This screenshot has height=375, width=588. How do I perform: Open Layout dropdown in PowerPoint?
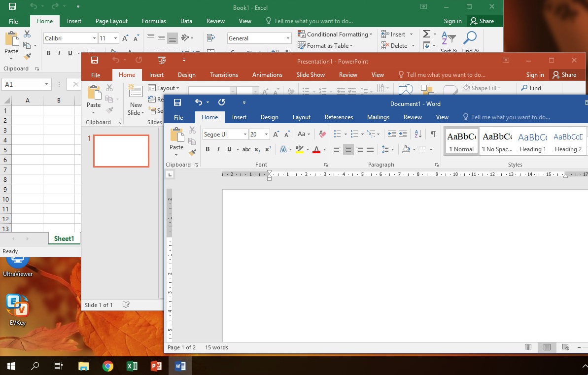[164, 88]
